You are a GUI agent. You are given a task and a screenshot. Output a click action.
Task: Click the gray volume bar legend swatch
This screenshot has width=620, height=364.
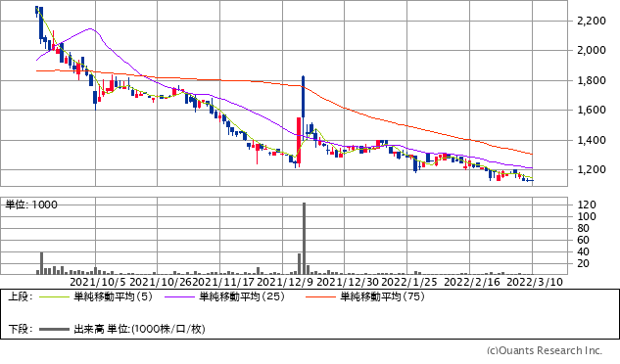click(54, 329)
